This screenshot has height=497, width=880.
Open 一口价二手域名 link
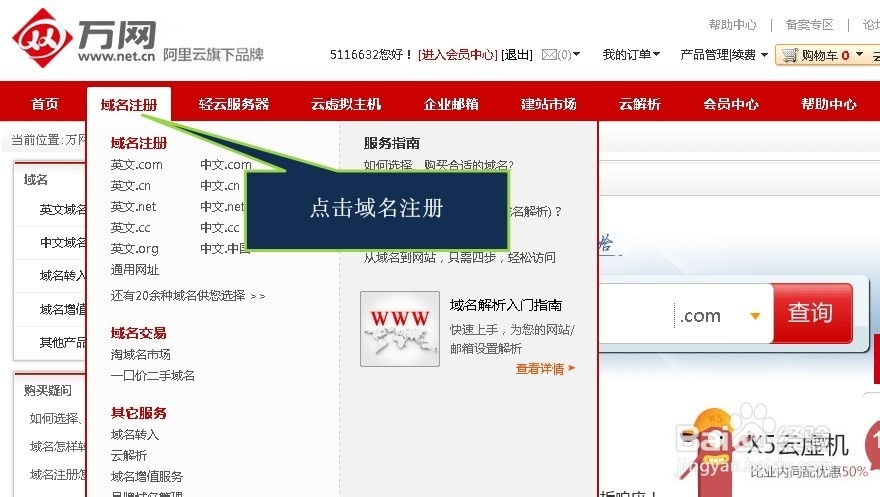tap(153, 375)
